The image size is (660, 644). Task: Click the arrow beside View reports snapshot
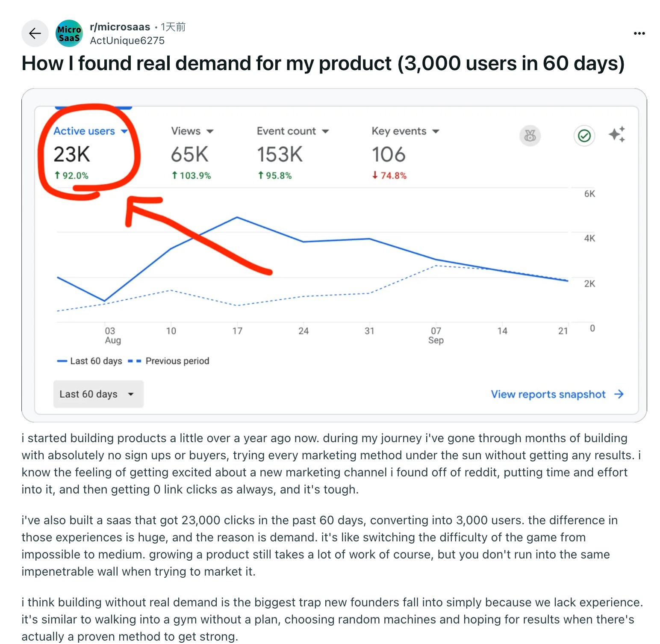click(619, 394)
